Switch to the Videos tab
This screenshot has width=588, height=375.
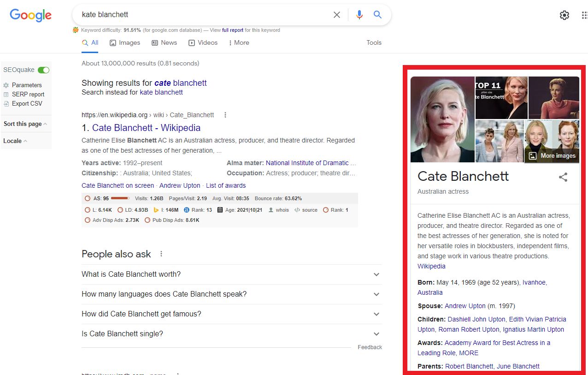coord(203,42)
